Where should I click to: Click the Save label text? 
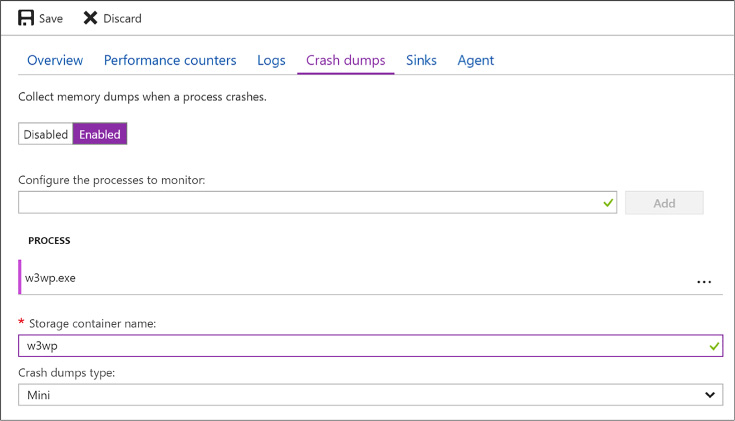(x=51, y=19)
